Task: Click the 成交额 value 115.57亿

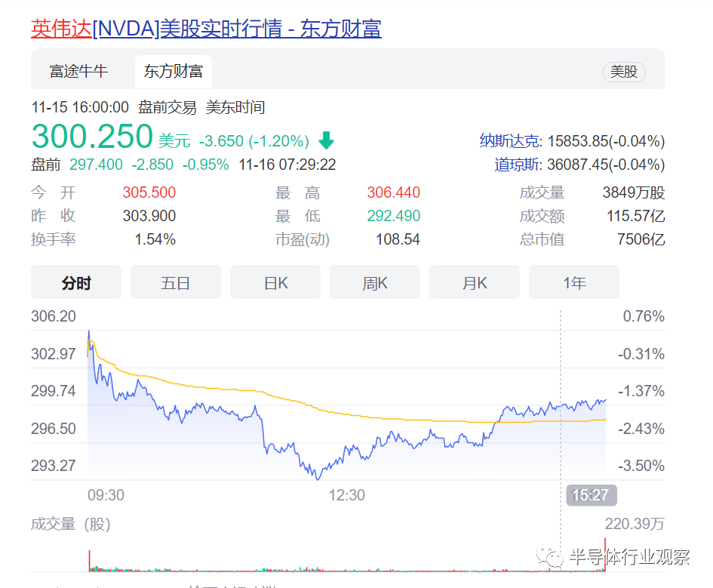Action: (x=636, y=216)
